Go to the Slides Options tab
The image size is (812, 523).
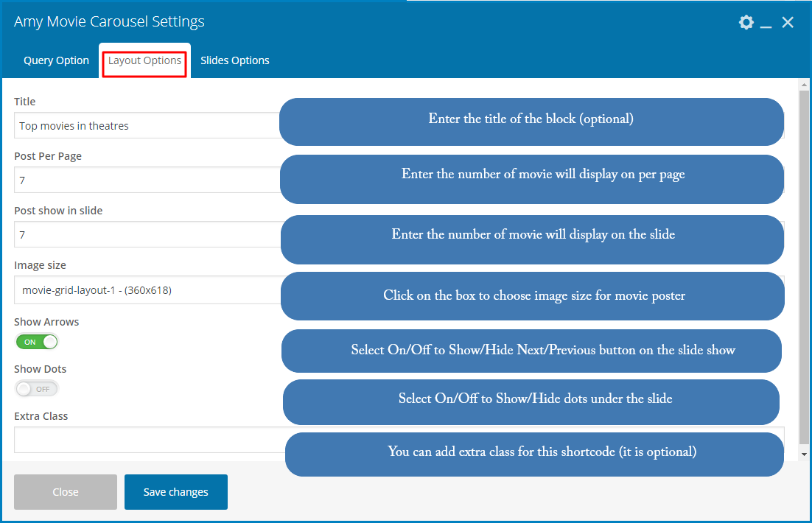tap(234, 60)
